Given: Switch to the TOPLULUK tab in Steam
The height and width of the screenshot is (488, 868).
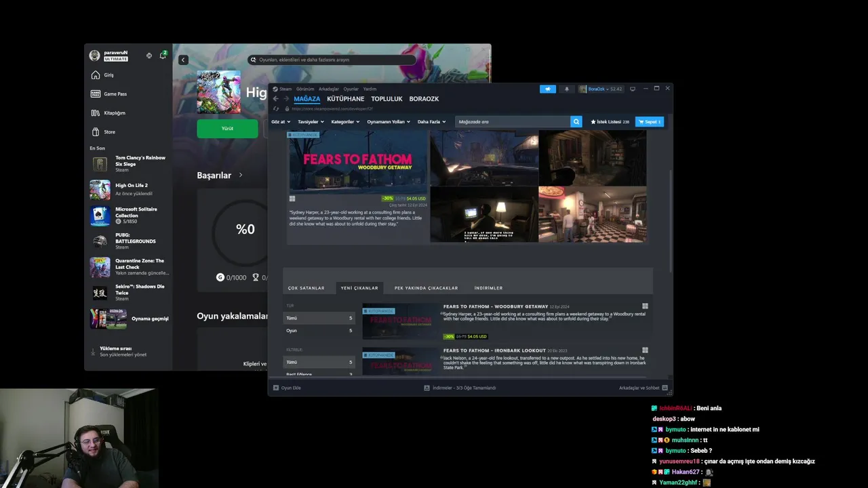Looking at the screenshot, I should tap(387, 99).
